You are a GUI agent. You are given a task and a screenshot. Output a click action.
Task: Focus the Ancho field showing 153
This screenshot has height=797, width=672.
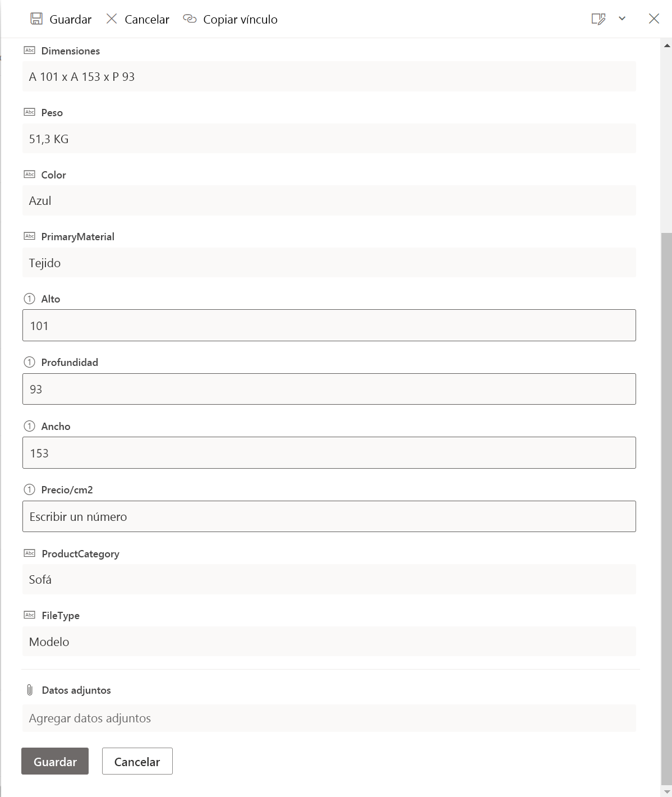[329, 452]
